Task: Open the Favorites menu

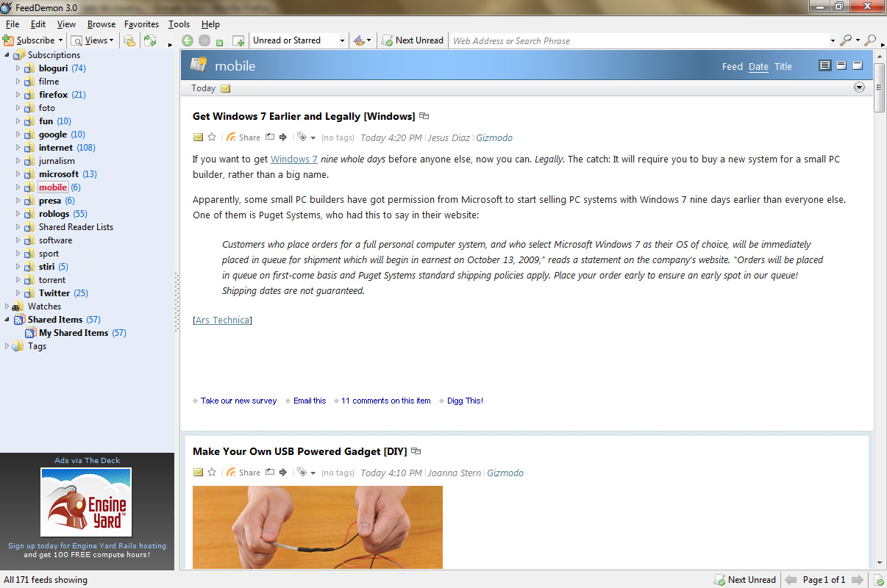Action: pos(141,24)
